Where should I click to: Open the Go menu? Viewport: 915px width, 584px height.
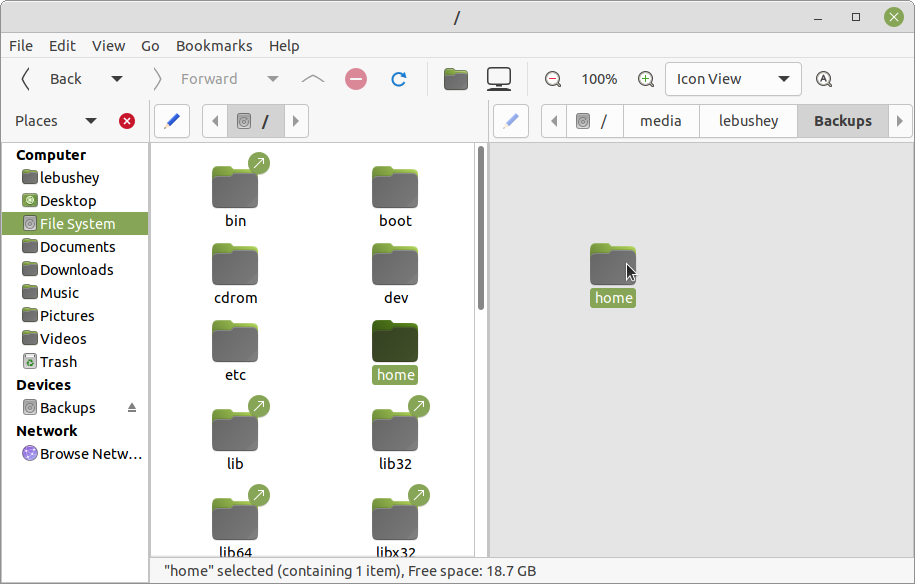click(x=150, y=46)
